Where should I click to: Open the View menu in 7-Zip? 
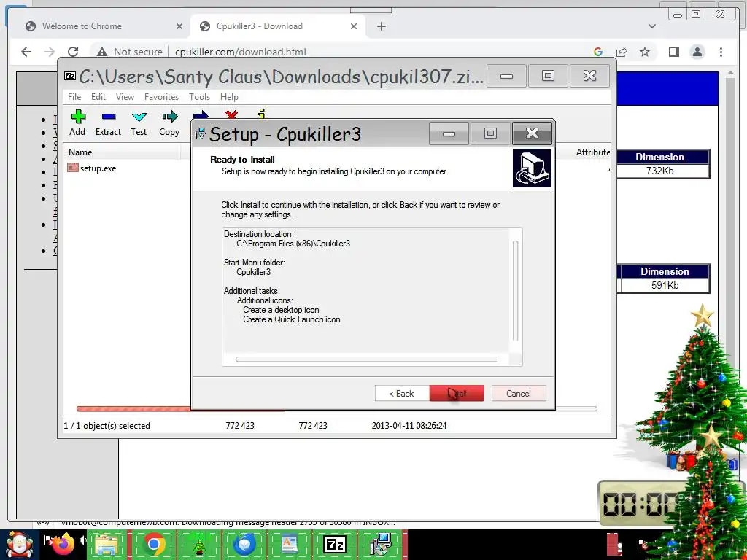(125, 97)
